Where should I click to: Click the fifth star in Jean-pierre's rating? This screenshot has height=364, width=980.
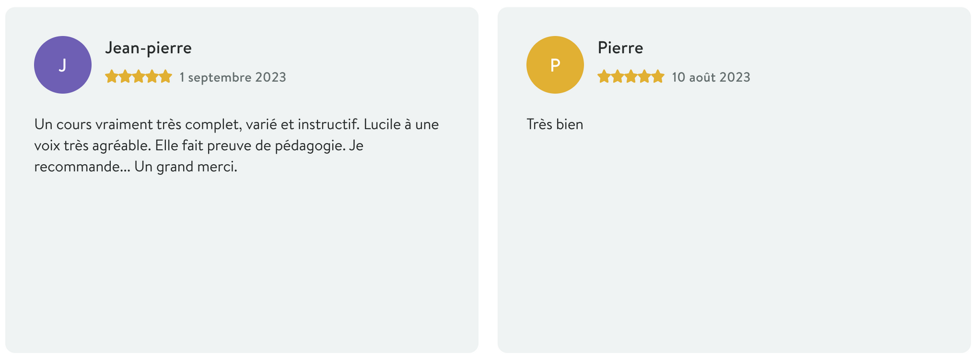point(166,77)
